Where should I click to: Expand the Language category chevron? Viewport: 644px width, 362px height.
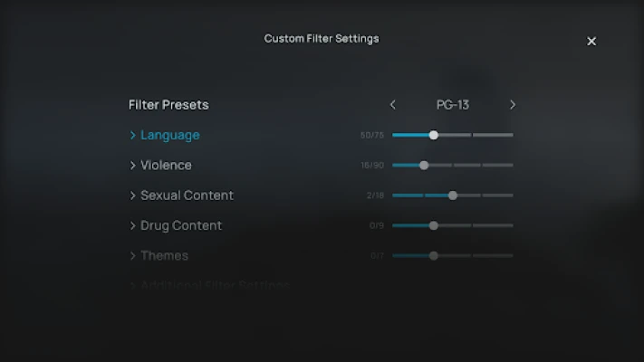(132, 135)
